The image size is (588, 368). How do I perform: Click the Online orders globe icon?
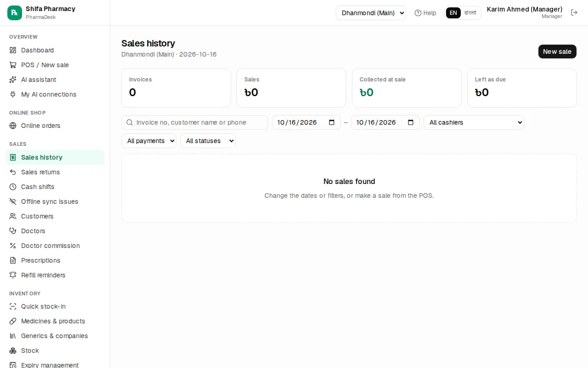(x=13, y=126)
